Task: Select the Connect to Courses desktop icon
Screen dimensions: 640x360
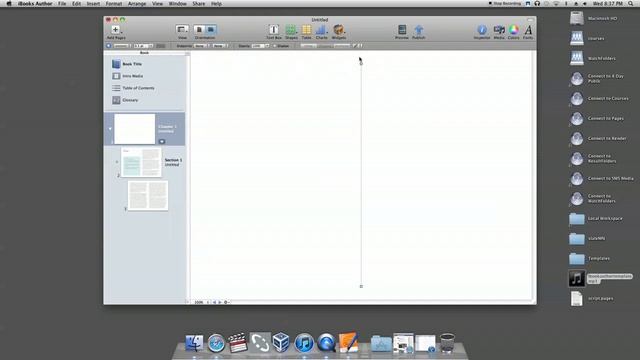Action: click(x=599, y=98)
